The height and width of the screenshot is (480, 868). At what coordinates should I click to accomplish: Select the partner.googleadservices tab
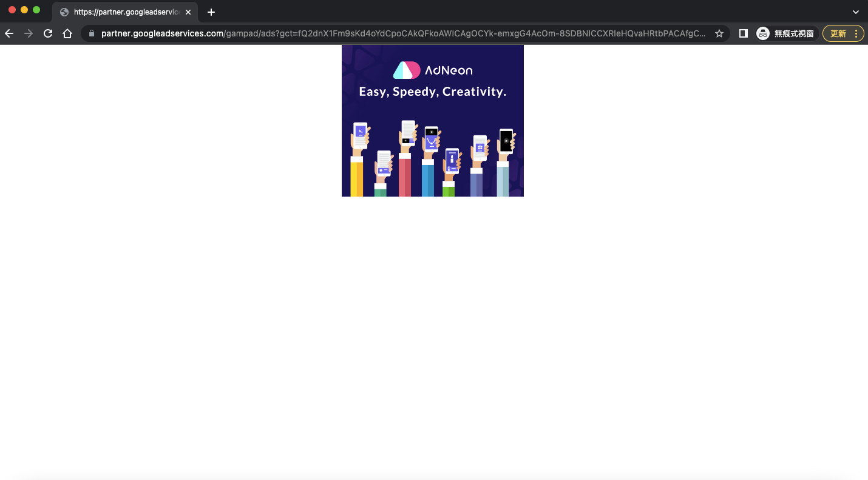pyautogui.click(x=125, y=12)
